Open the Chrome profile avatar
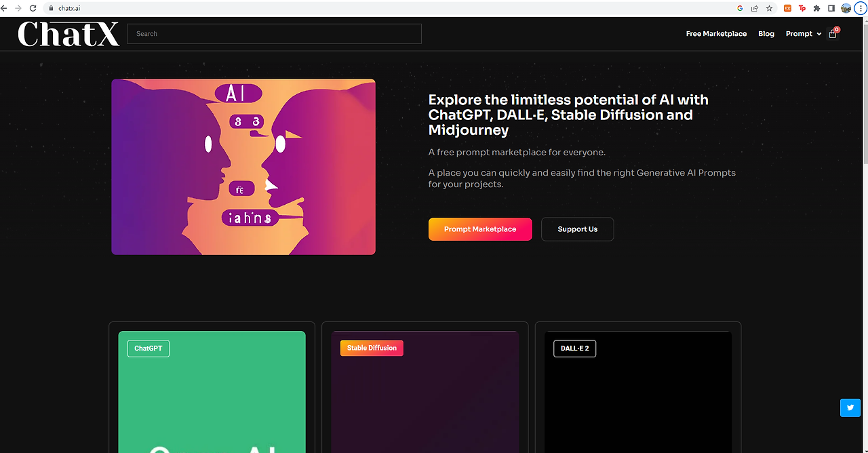The height and width of the screenshot is (453, 868). 846,8
